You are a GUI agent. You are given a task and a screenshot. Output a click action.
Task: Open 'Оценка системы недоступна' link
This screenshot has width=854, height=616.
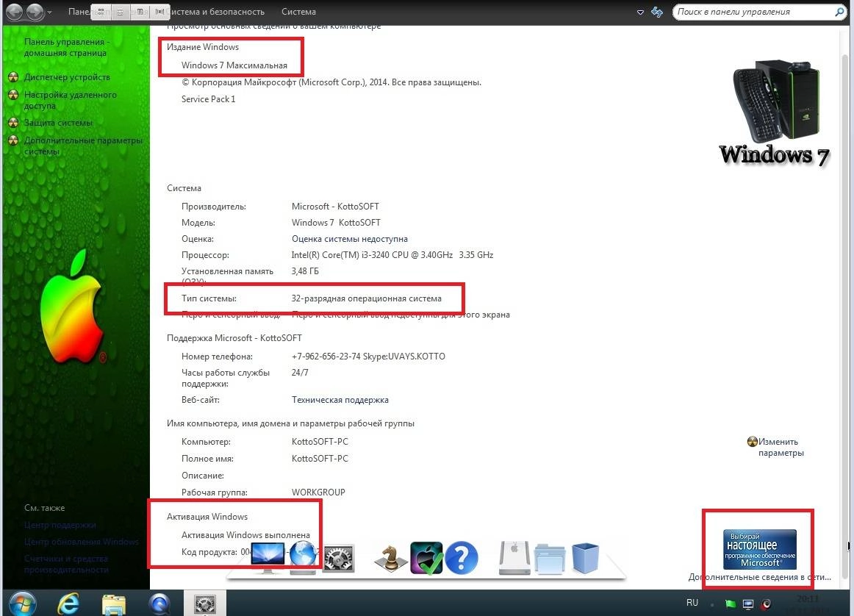click(x=350, y=239)
